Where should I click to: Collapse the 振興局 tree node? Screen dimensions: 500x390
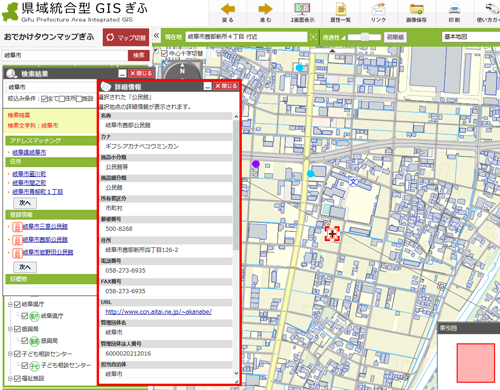point(10,329)
